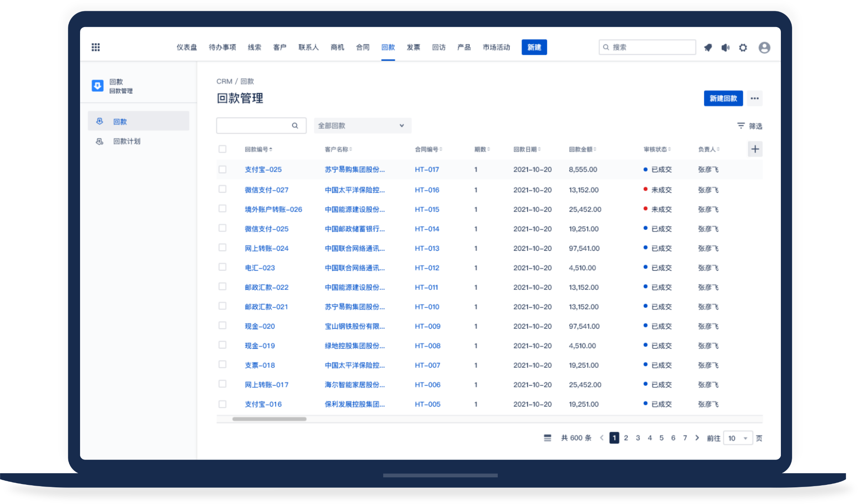The height and width of the screenshot is (504, 858).
Task: Open the app grid launcher icon
Action: [95, 47]
